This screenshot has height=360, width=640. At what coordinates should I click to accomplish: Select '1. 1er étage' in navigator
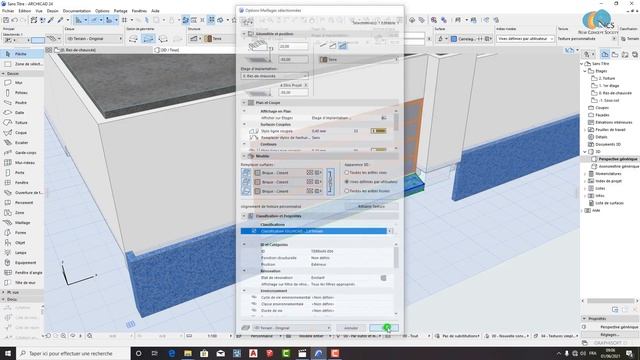609,86
